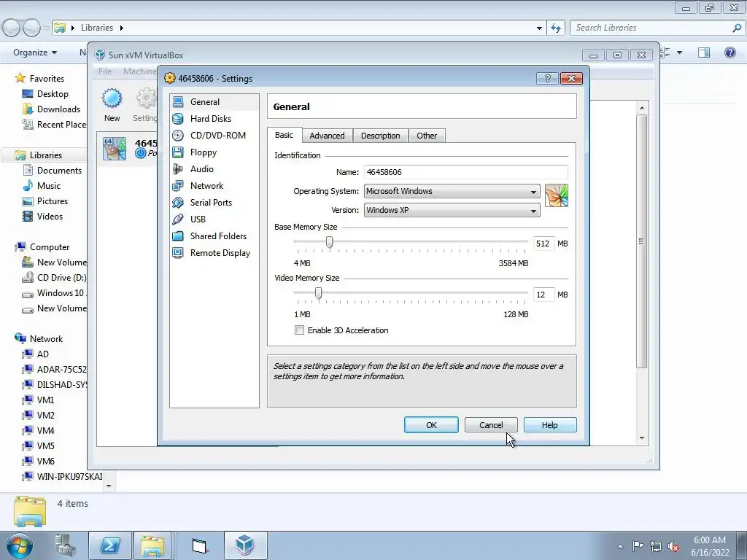Image resolution: width=747 pixels, height=560 pixels.
Task: Click the base memory 512 MB value field
Action: coord(543,244)
